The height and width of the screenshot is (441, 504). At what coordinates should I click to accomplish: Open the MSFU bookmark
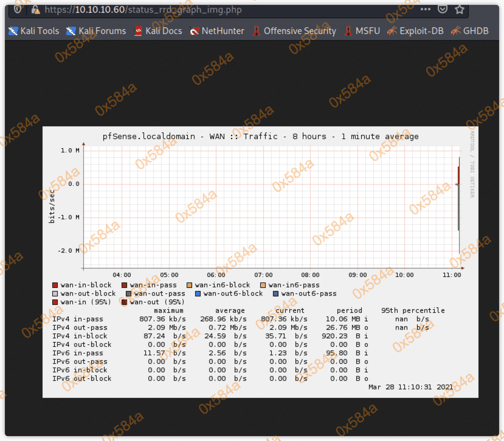pos(362,31)
